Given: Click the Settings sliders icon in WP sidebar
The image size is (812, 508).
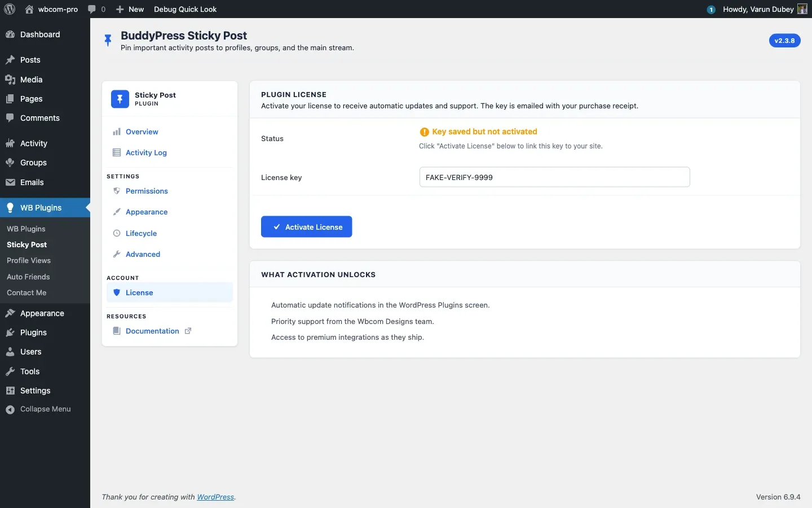Looking at the screenshot, I should (x=10, y=391).
